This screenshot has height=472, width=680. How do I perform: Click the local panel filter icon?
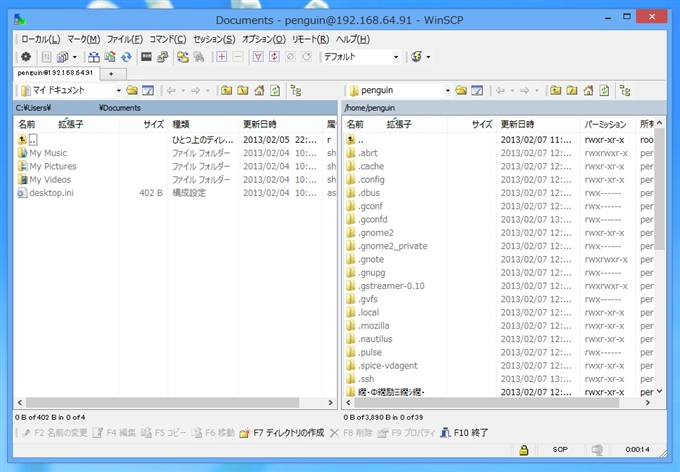(148, 91)
